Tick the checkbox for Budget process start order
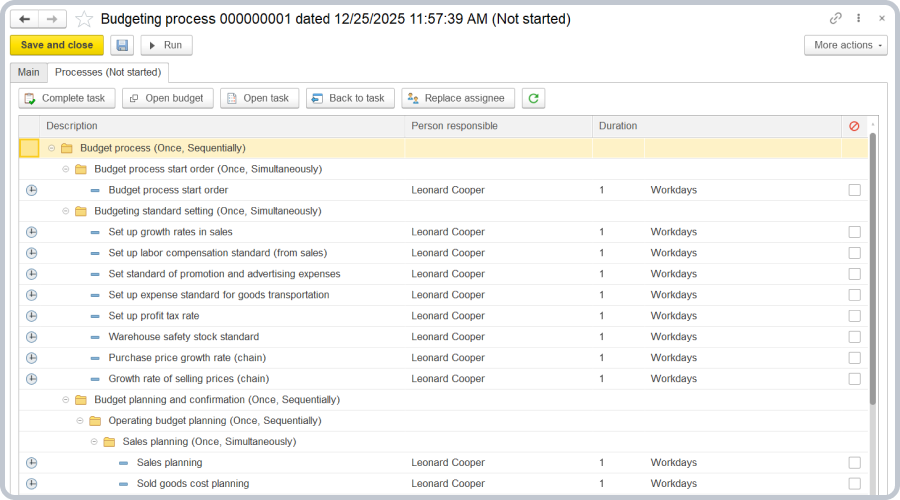This screenshot has width=900, height=500. 854,190
